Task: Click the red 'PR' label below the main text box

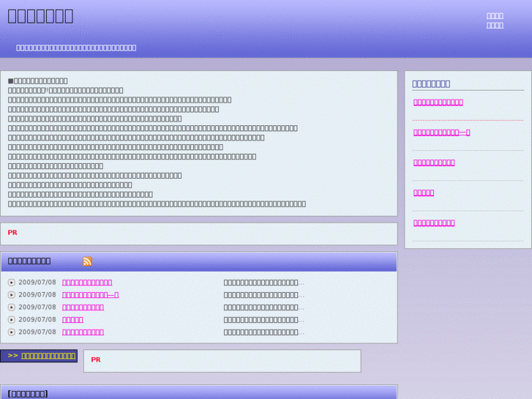Action: tap(12, 233)
